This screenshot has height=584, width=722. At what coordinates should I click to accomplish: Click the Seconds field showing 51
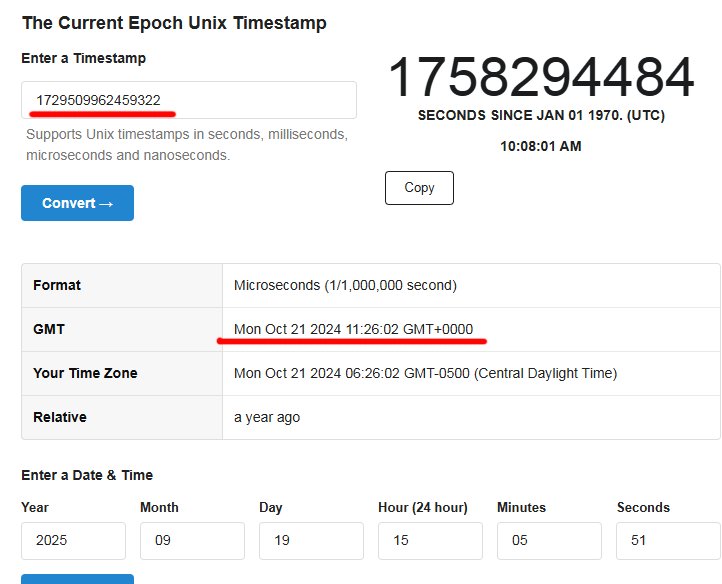(669, 541)
